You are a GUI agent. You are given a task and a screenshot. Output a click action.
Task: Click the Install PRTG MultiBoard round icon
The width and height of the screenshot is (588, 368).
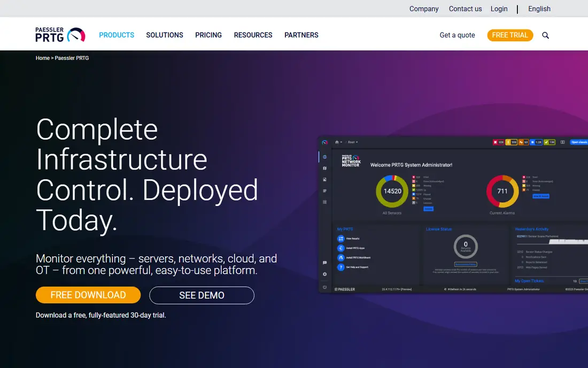pyautogui.click(x=341, y=258)
